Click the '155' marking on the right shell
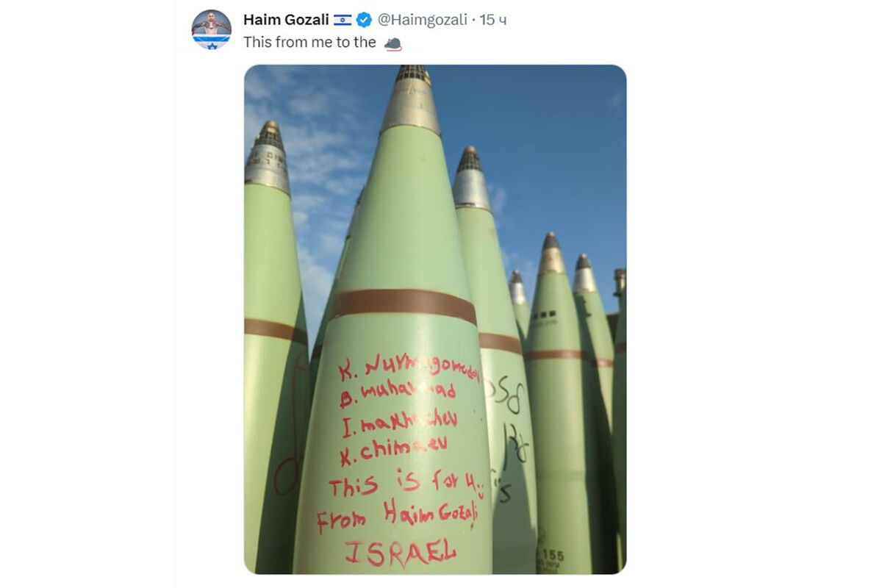Viewport: 882px width, 588px height. tap(552, 556)
